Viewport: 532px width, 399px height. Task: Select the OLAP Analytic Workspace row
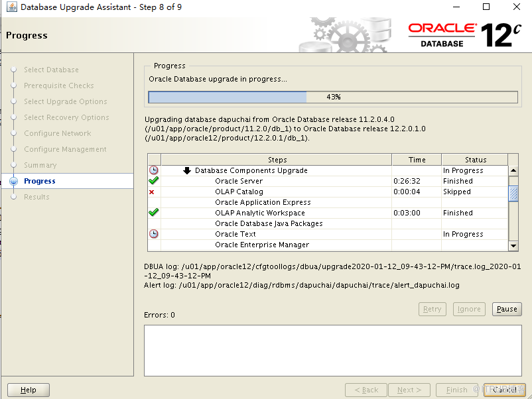328,213
